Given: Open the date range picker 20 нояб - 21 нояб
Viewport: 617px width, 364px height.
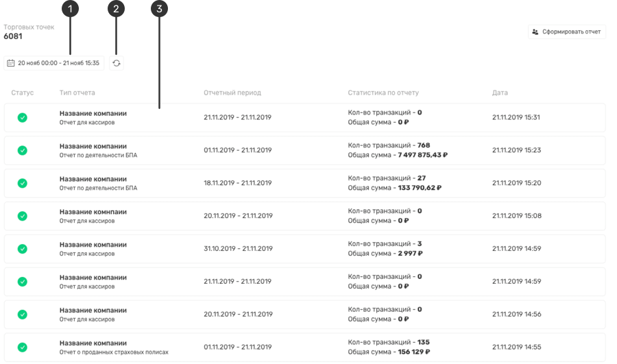Looking at the screenshot, I should (x=54, y=63).
